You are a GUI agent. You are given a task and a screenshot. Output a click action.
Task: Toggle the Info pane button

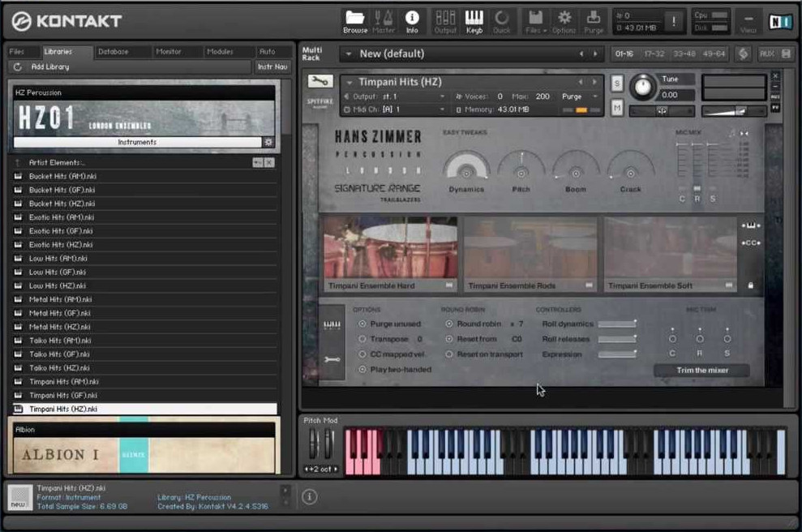[x=412, y=21]
